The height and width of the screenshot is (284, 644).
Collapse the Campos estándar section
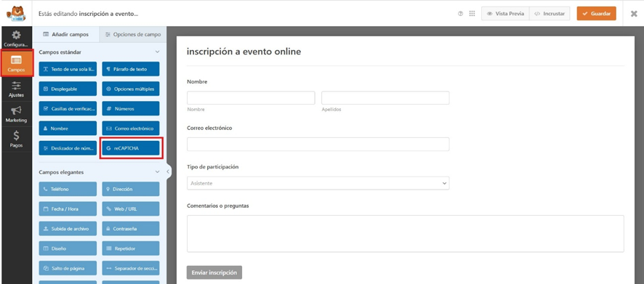tap(157, 52)
